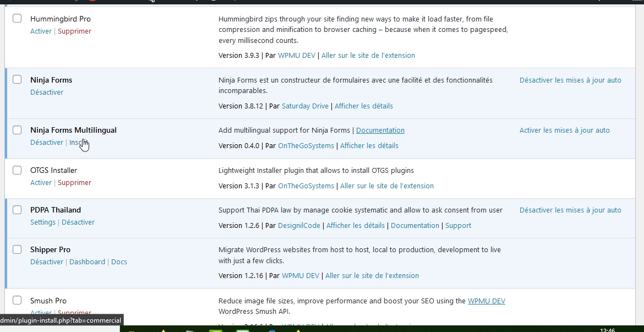Click the Version 0.4.0 text
The width and height of the screenshot is (644, 332).
(239, 146)
